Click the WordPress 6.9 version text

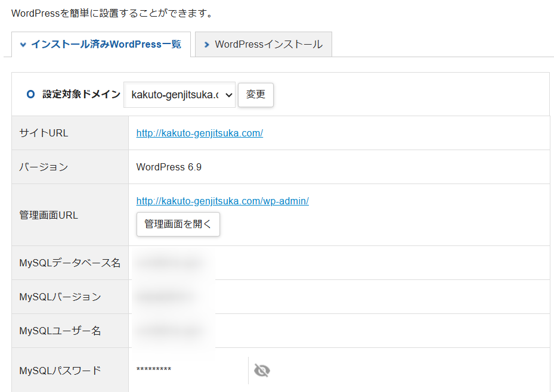click(169, 167)
